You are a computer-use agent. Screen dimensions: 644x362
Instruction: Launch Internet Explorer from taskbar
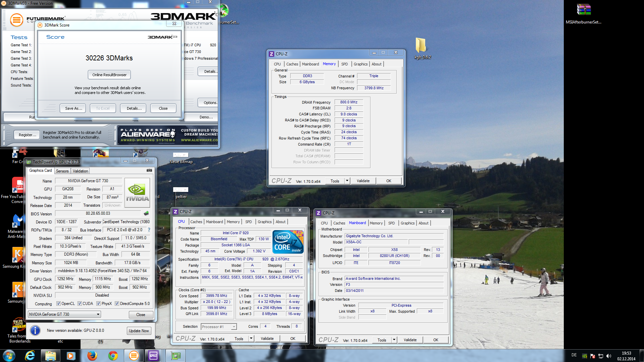(x=30, y=356)
